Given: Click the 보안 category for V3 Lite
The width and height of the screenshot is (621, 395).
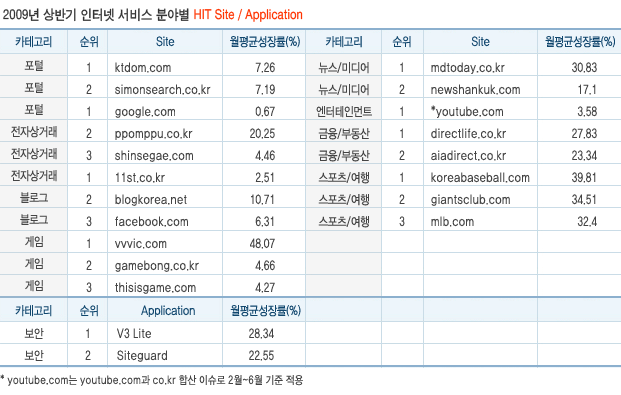Looking at the screenshot, I should (x=34, y=334).
